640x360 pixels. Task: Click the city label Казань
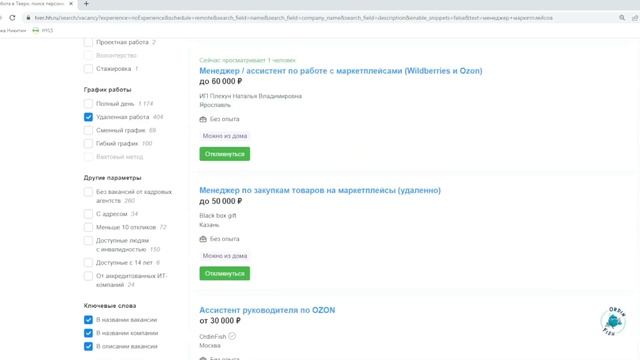(209, 225)
